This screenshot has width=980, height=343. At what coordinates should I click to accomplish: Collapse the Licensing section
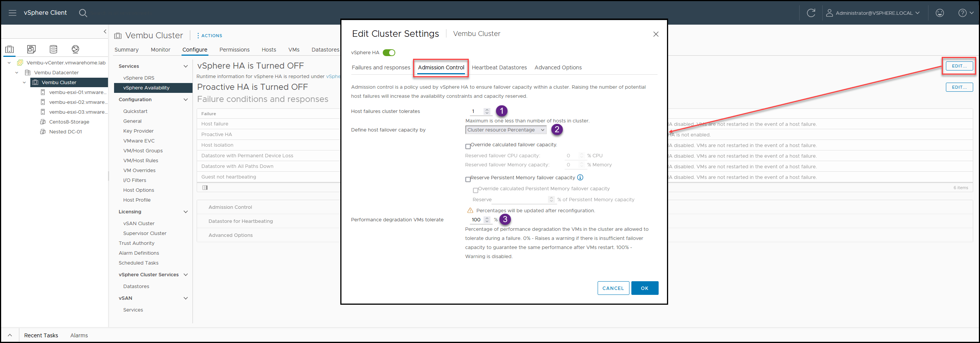tap(186, 212)
